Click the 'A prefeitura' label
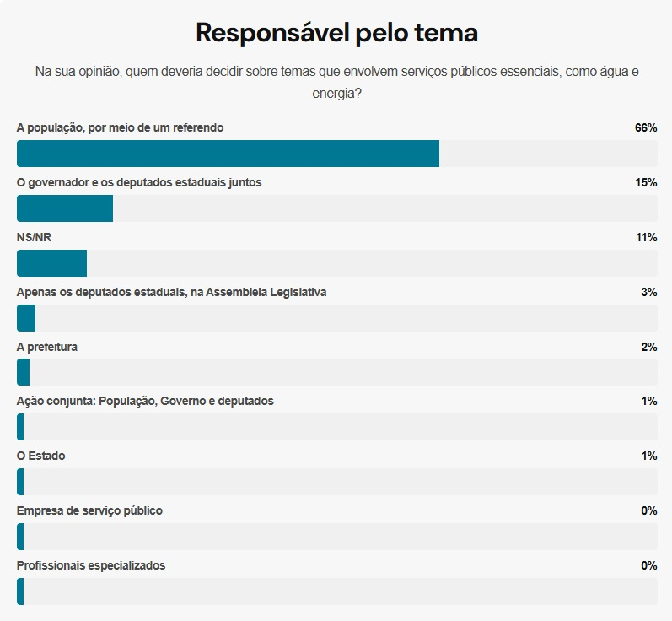Viewport: 672px width, 621px height. (x=47, y=347)
